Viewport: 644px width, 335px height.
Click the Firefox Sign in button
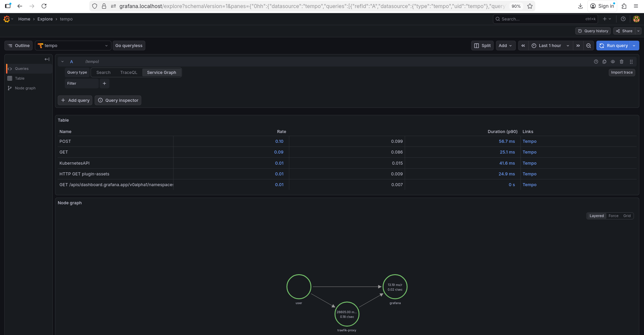click(x=602, y=6)
